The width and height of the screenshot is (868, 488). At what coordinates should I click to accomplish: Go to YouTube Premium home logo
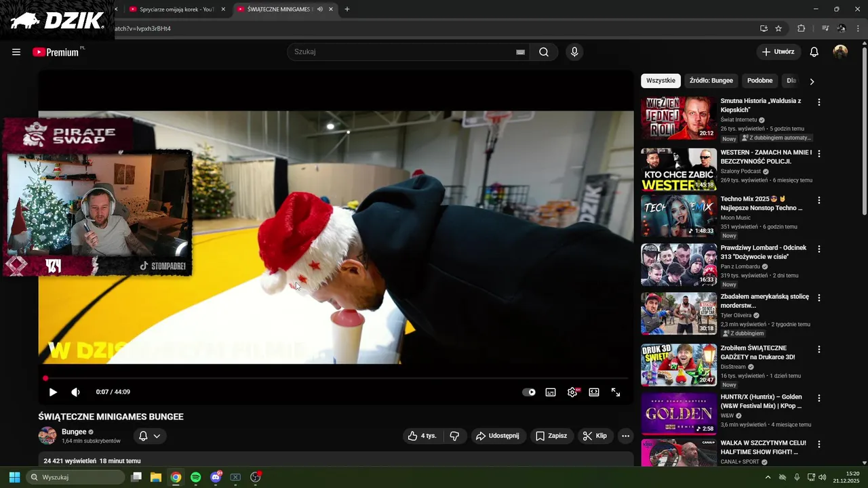57,52
